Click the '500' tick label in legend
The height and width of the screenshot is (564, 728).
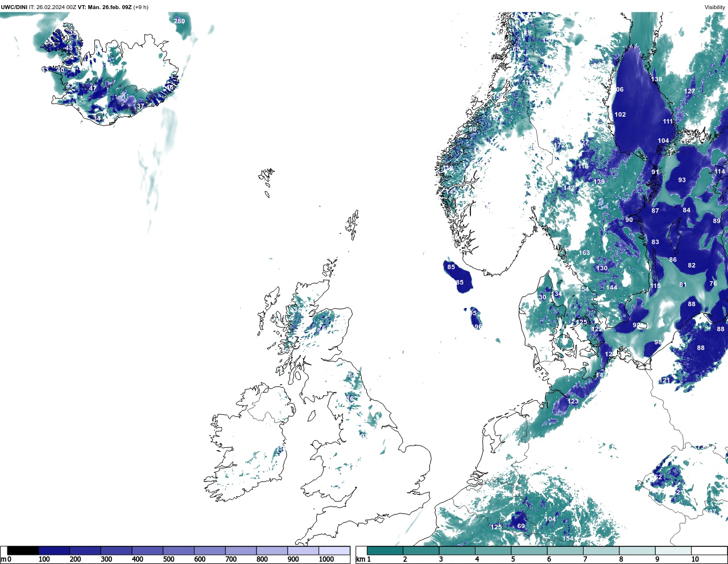tap(168, 559)
